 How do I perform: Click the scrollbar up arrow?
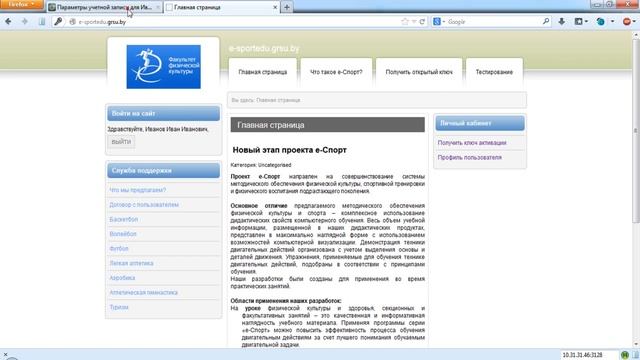636,36
